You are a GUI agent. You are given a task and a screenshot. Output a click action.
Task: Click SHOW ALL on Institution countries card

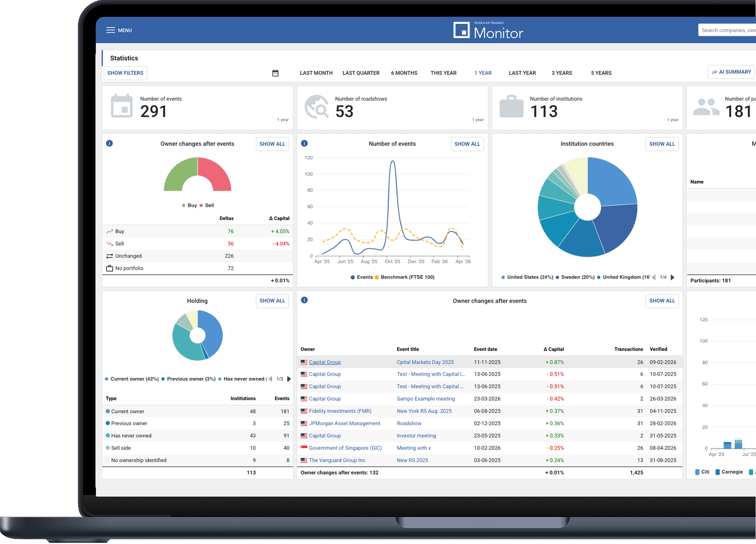[x=662, y=144]
